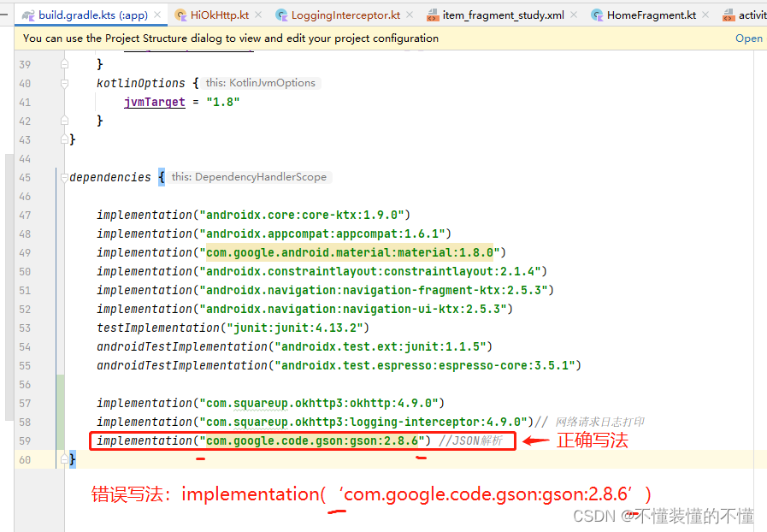Click the constraintlayout:2.1.4 dependency line
This screenshot has height=532, width=767.
322,271
